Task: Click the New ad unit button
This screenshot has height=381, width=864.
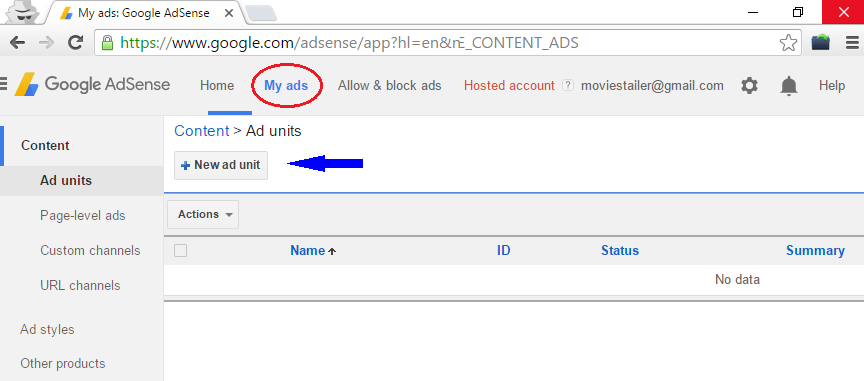Action: pos(221,165)
